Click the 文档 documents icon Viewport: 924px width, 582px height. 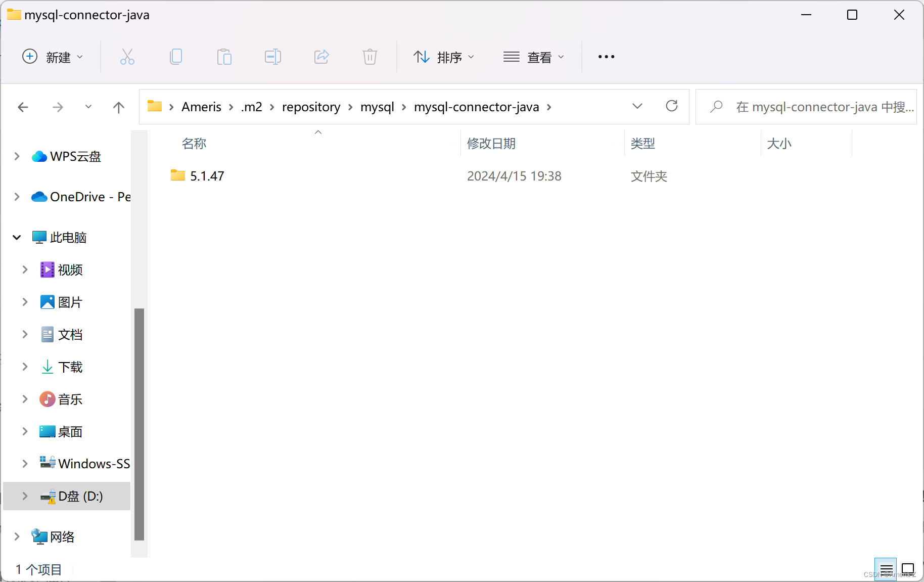[48, 334]
